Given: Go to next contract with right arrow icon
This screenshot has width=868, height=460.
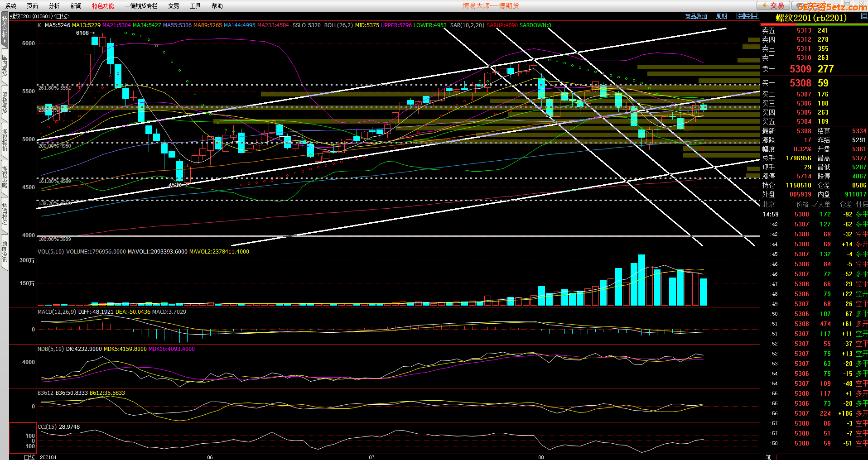Looking at the screenshot, I should pyautogui.click(x=747, y=16).
